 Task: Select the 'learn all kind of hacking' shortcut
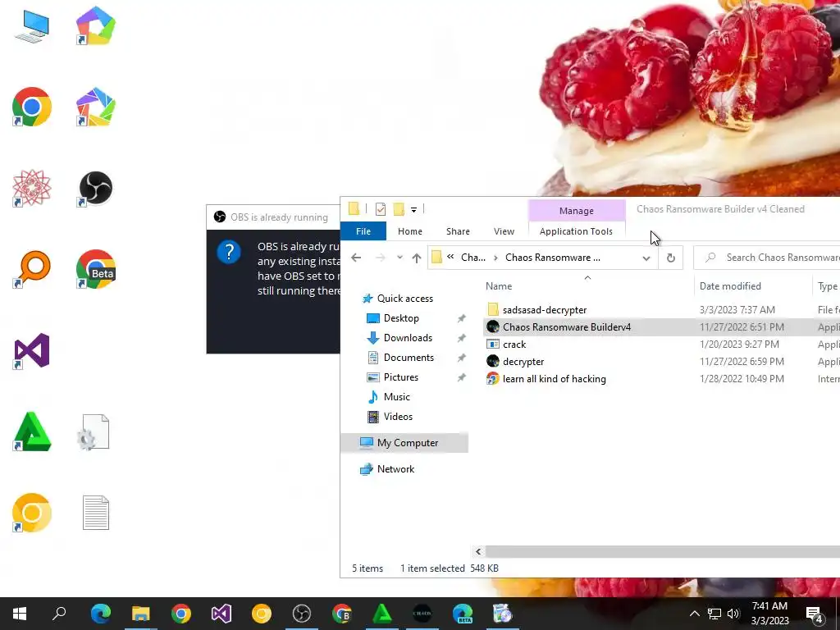tap(554, 379)
